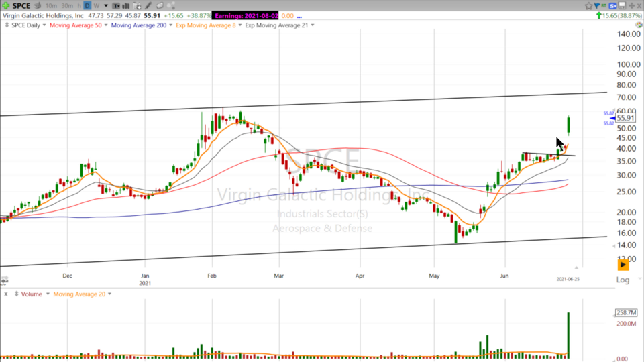This screenshot has width=644, height=362.
Task: Click the bar chart type icon
Action: tap(126, 6)
